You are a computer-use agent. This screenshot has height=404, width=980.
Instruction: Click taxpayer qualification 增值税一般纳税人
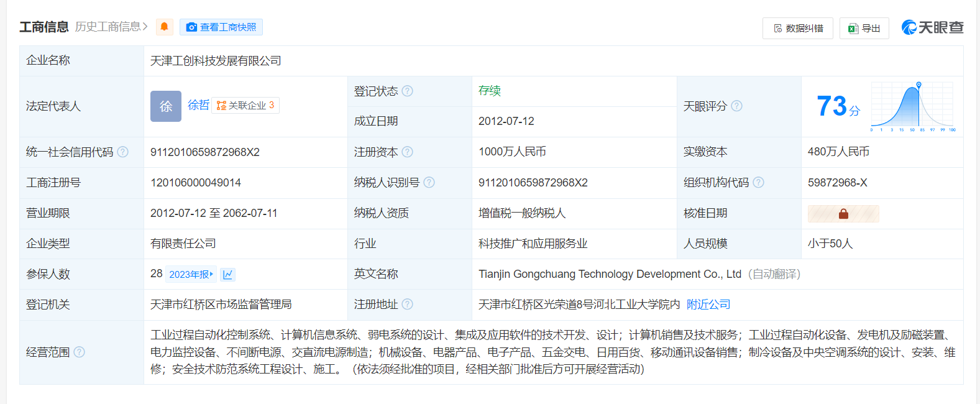(x=522, y=213)
